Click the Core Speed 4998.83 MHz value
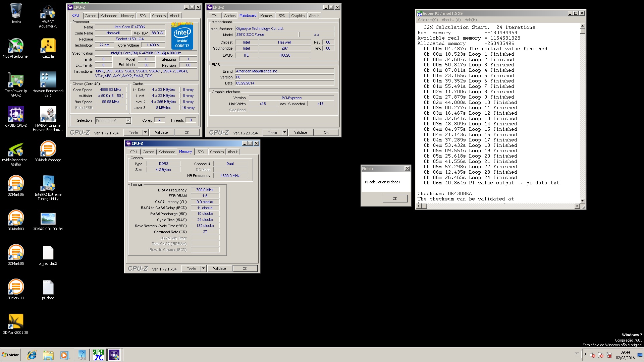Viewport: 644px width, 362px height. click(111, 89)
